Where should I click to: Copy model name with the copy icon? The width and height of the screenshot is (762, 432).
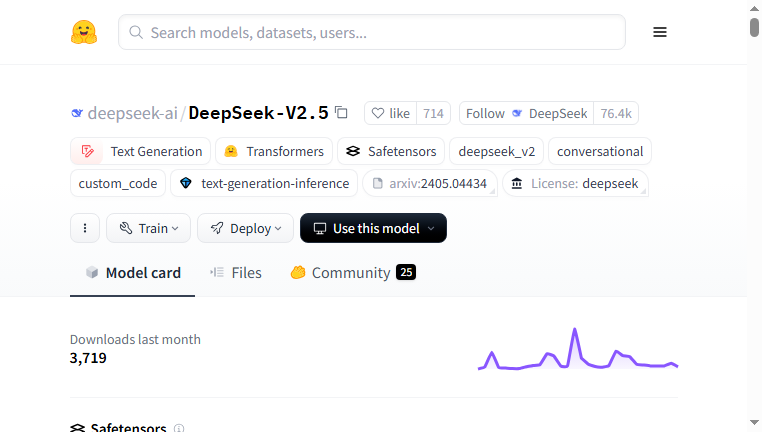[341, 113]
